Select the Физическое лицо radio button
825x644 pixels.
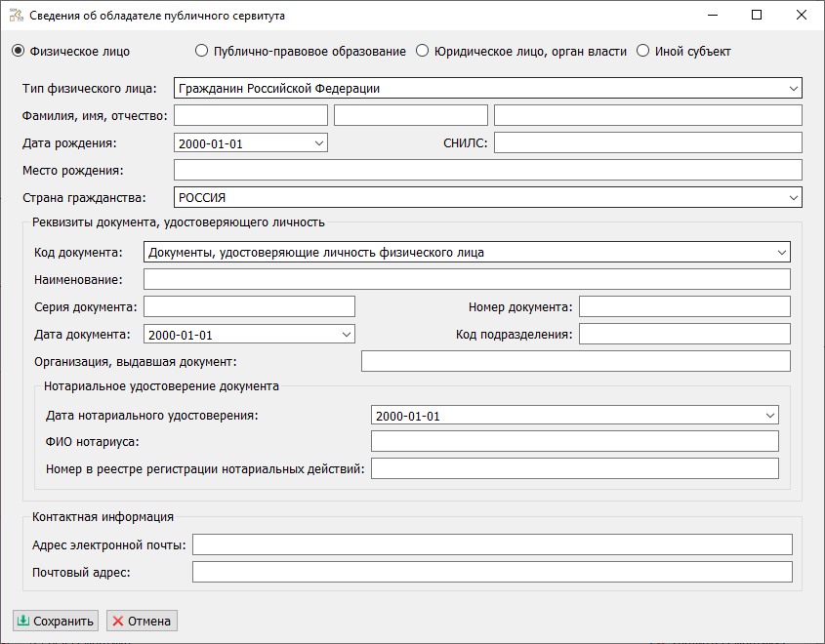coord(17,51)
